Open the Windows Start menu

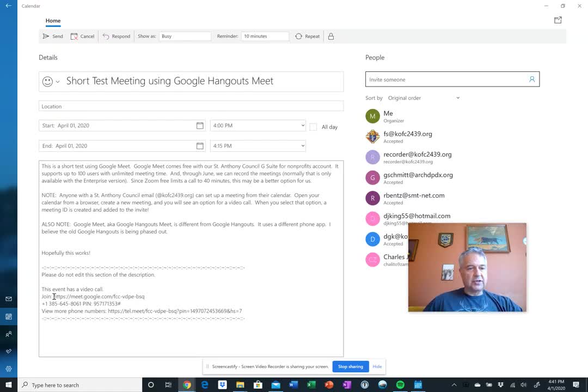point(9,385)
